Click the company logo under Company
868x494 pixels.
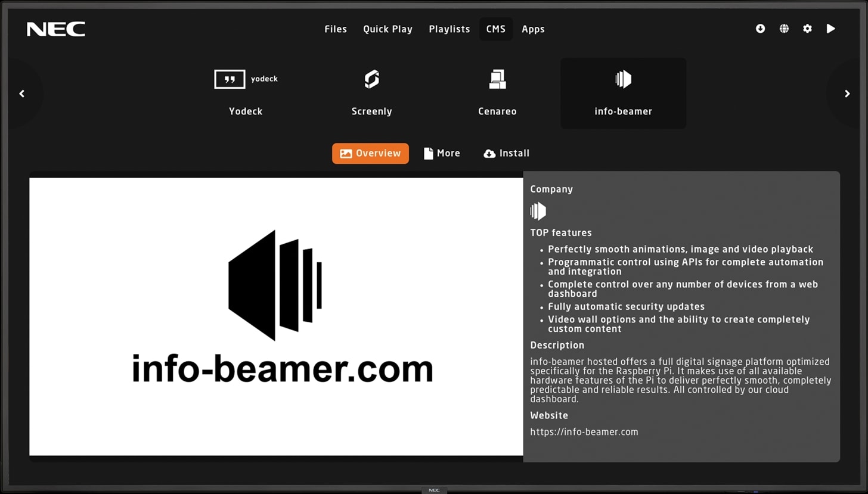point(538,211)
